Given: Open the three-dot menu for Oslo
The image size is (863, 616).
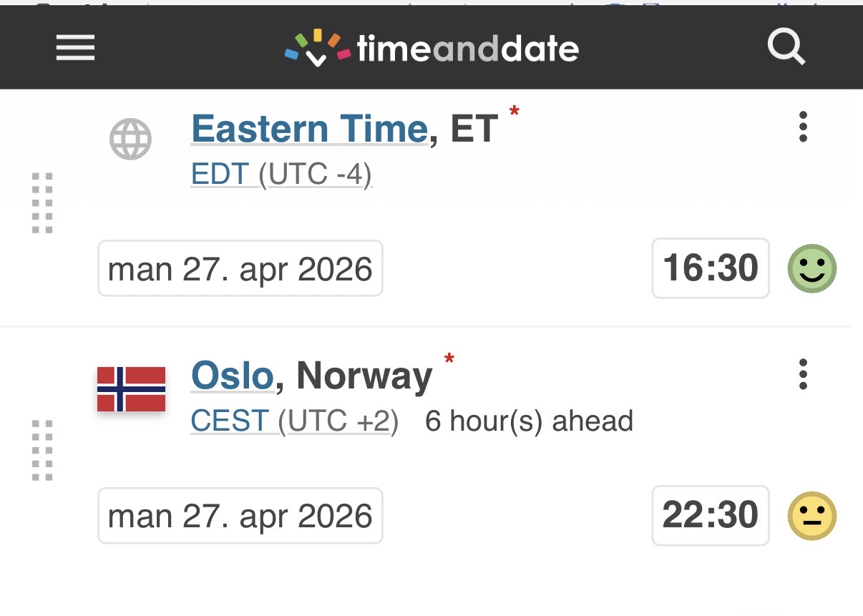Looking at the screenshot, I should point(803,374).
